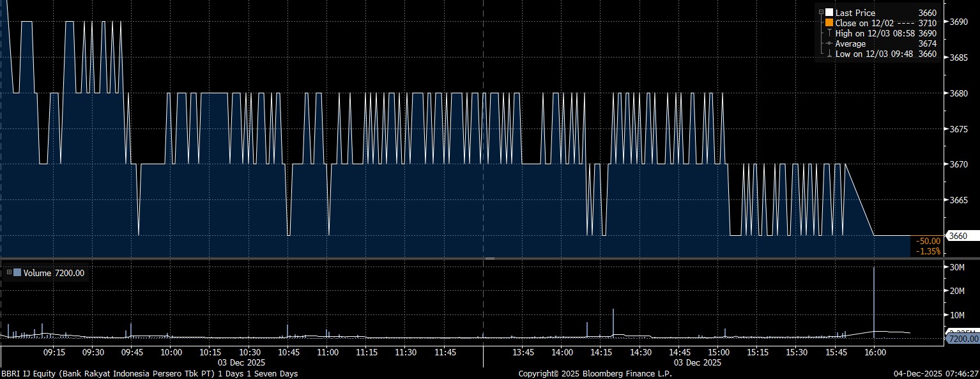The width and height of the screenshot is (980, 379).
Task: Click the 30M tick on volume axis
Action: pos(957,267)
